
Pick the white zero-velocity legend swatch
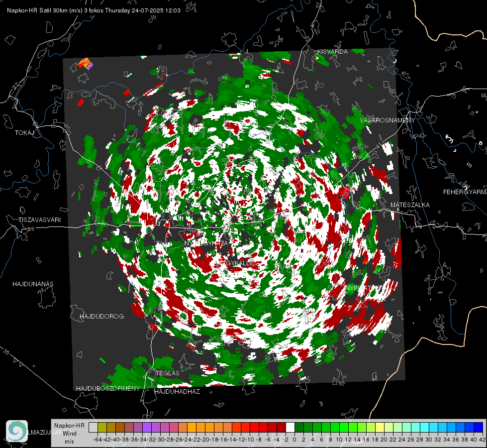(x=290, y=428)
